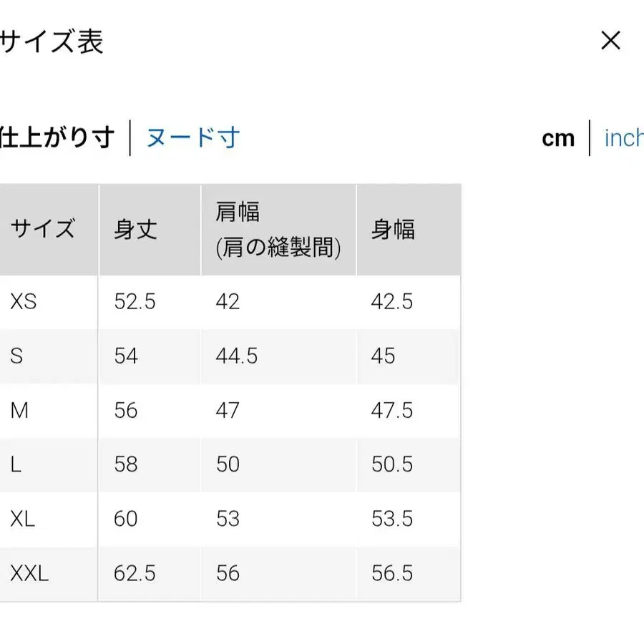The width and height of the screenshot is (644, 644).
Task: Select the XXL size row label
Action: (27, 573)
